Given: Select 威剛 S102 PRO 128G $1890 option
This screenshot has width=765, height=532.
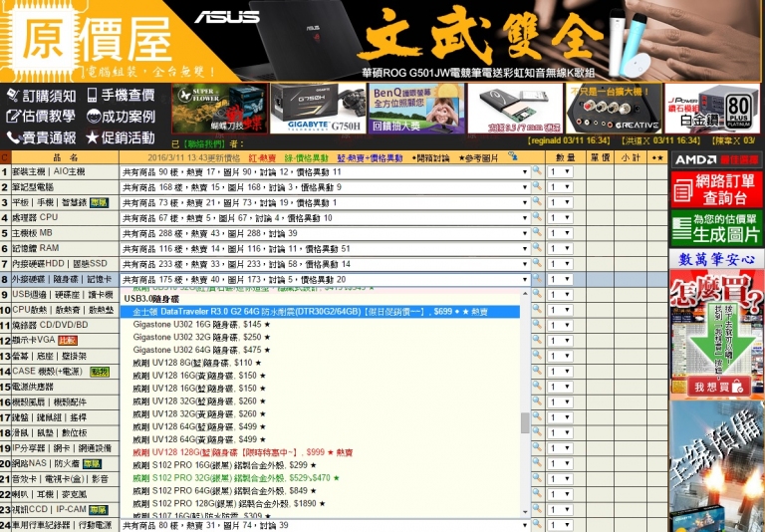Looking at the screenshot, I should point(320,503).
